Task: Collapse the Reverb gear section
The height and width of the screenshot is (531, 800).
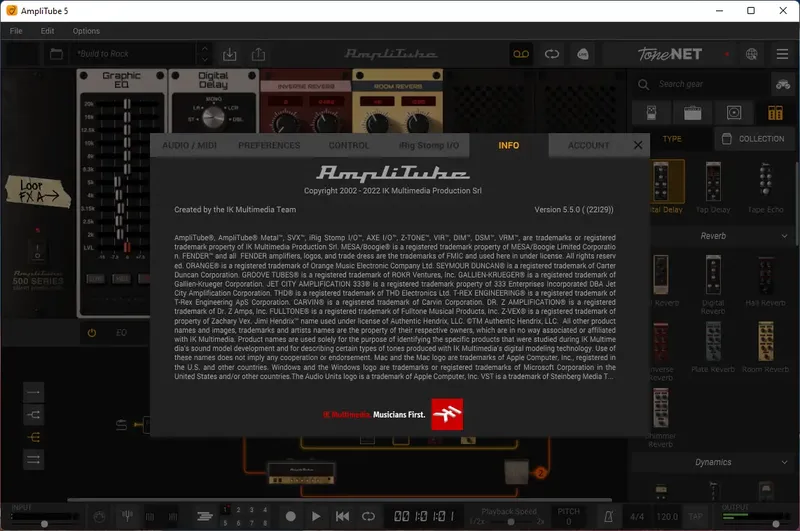Action: (784, 236)
